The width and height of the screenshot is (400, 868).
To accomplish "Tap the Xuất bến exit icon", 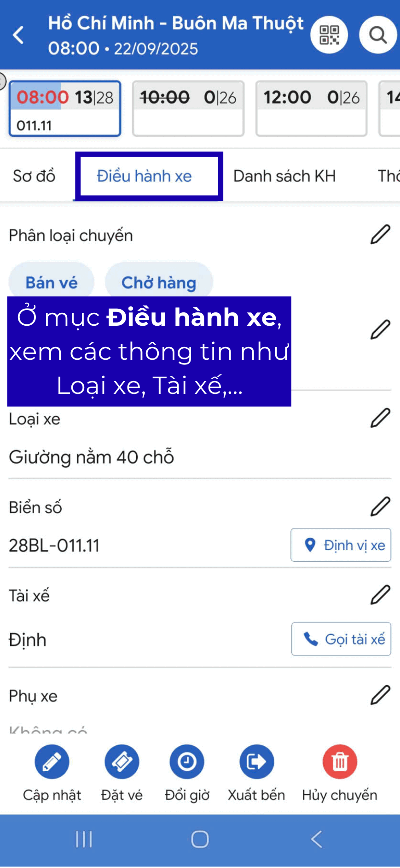I will click(x=256, y=762).
